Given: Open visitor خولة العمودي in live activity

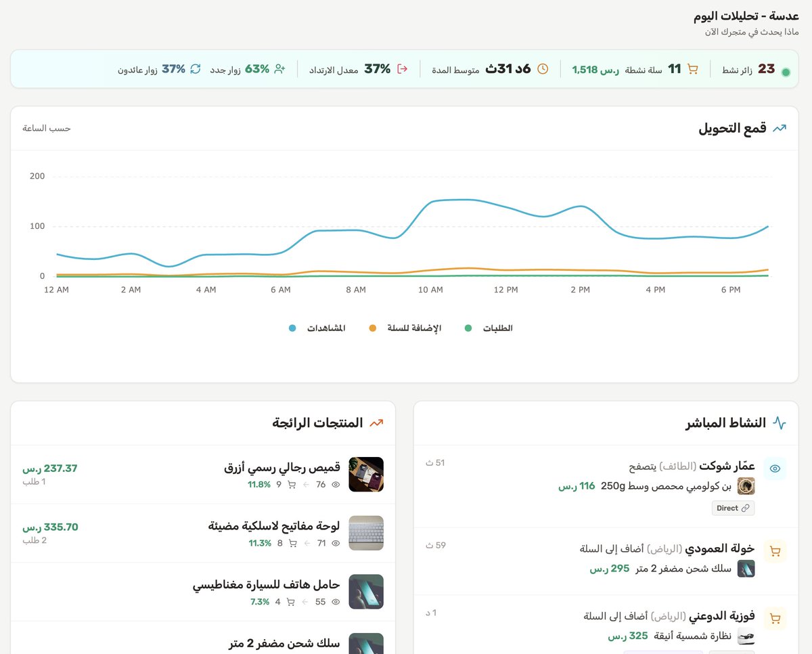Looking at the screenshot, I should [x=719, y=548].
